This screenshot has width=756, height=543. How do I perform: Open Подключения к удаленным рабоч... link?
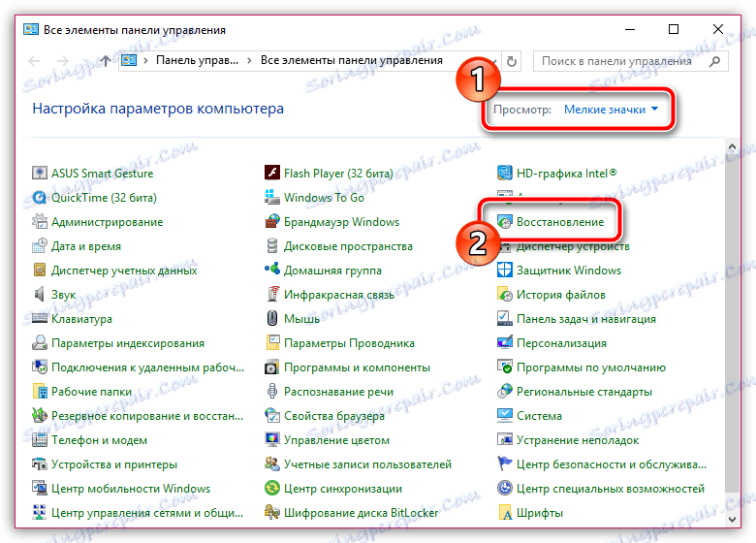147,367
